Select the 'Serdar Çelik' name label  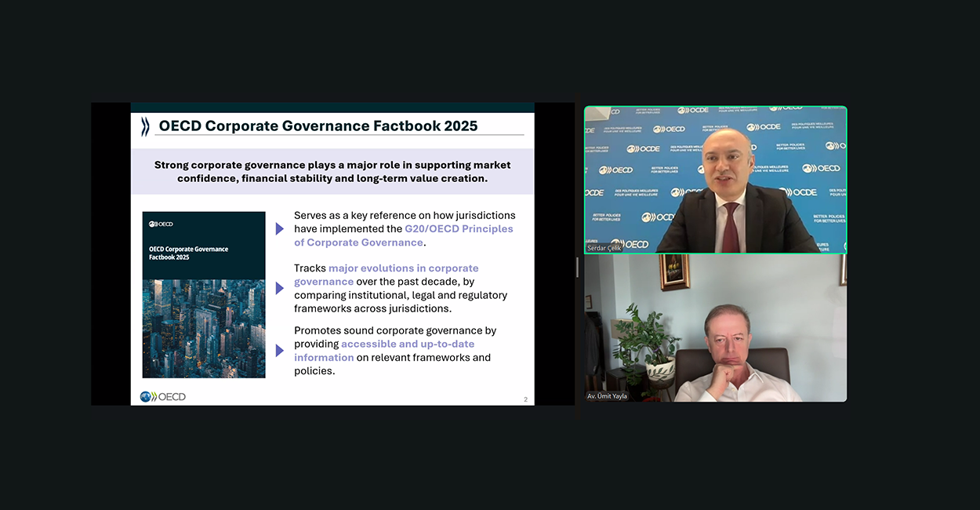click(x=604, y=248)
